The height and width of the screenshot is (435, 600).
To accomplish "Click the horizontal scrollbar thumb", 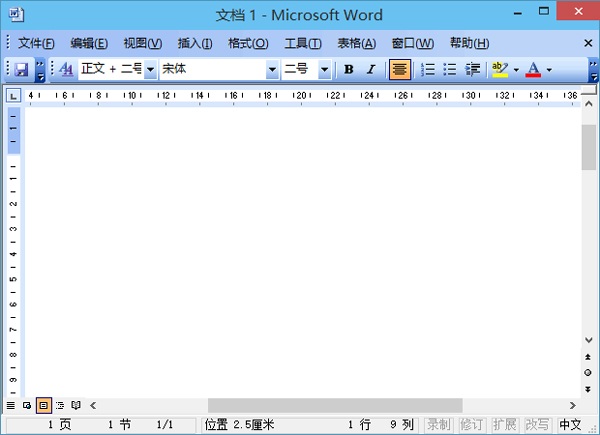I will pos(335,406).
